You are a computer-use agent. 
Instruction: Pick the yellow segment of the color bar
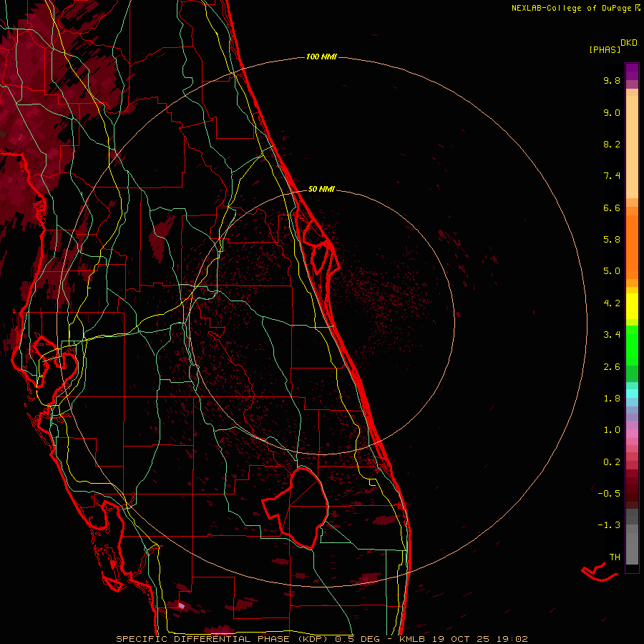pos(632,306)
